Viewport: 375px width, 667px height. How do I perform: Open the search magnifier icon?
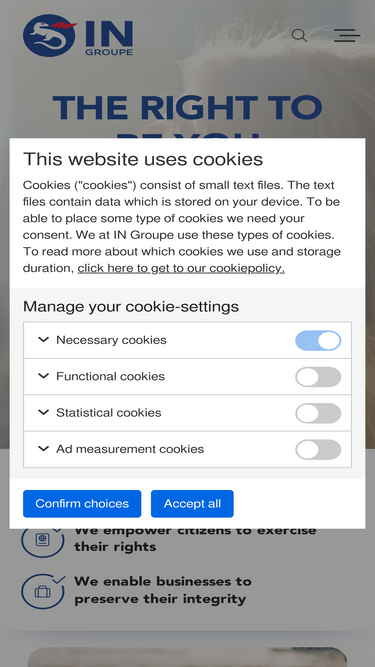pos(299,35)
